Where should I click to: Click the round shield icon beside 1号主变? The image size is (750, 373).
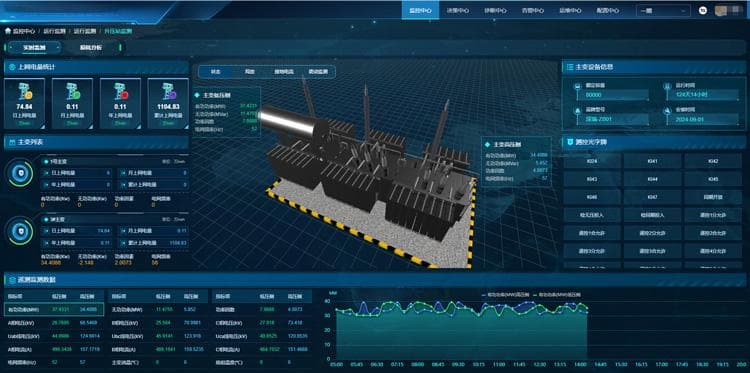tap(19, 173)
